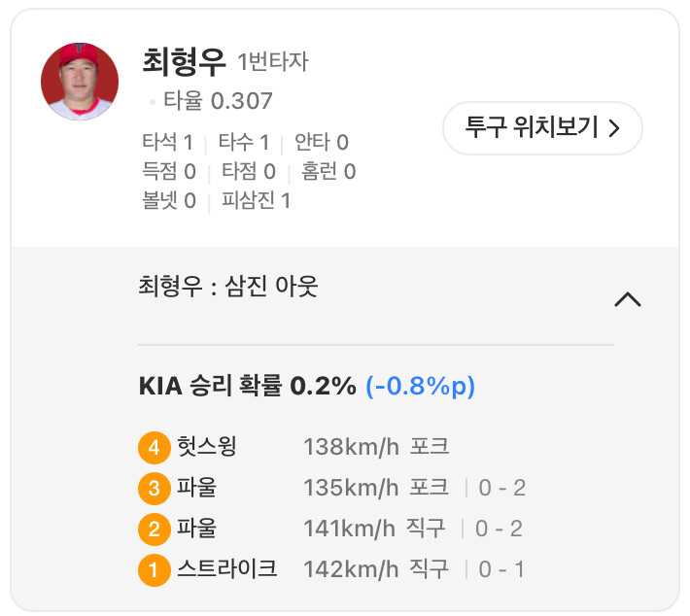Viewport: 690px width, 616px height.
Task: Click the 최형우 : 삼진 아웃 result header
Action: (228, 286)
